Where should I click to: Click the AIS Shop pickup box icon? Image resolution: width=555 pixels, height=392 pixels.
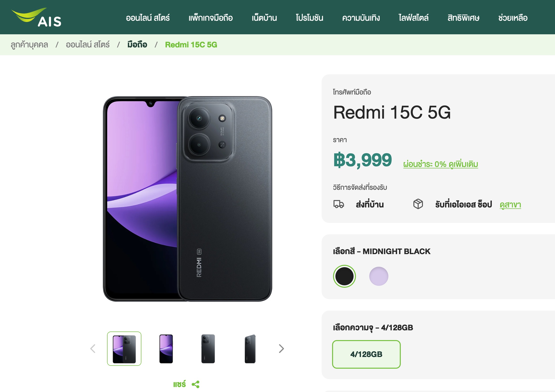tap(418, 204)
